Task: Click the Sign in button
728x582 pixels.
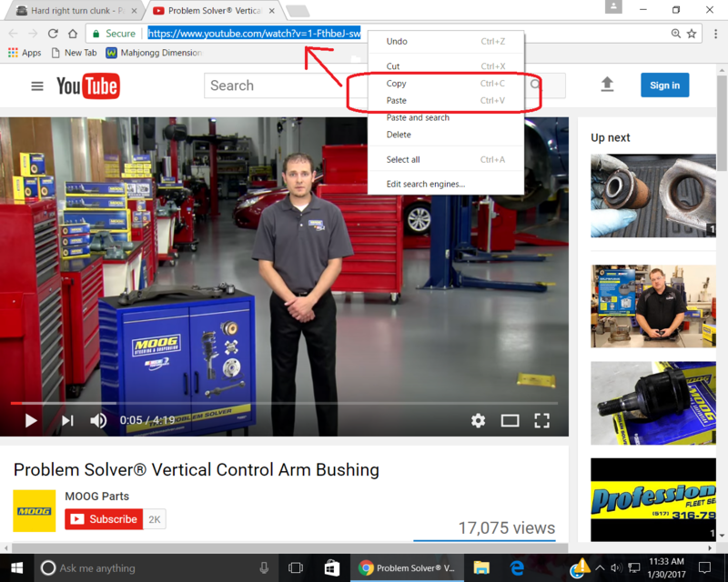Action: (664, 85)
